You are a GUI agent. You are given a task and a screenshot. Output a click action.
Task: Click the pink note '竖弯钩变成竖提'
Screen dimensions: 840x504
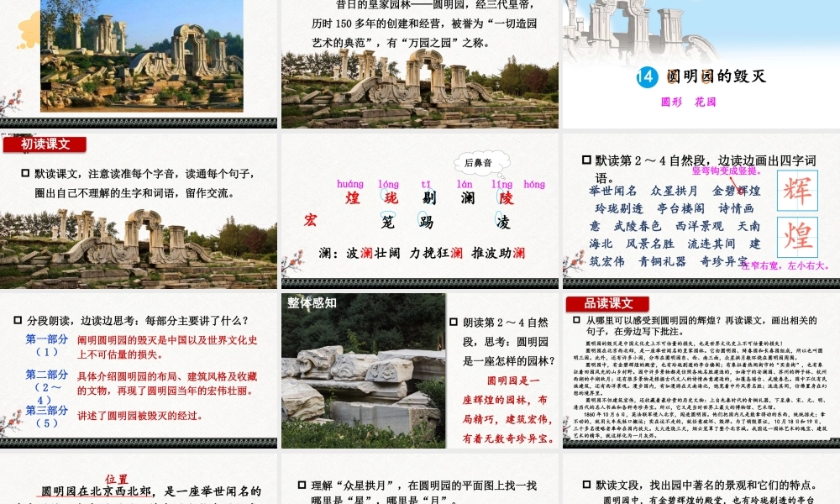point(727,171)
